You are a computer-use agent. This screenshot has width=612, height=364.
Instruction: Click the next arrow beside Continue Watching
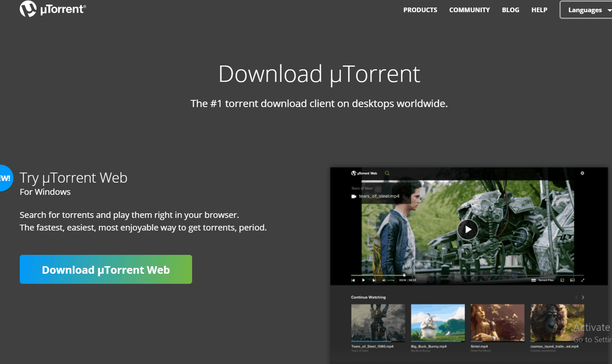583,297
